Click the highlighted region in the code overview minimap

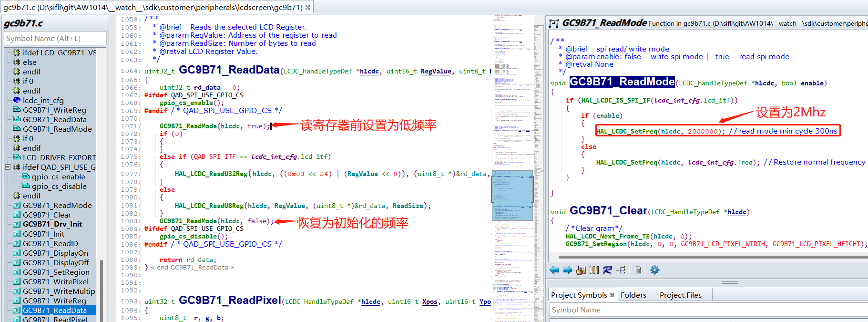coord(512,196)
